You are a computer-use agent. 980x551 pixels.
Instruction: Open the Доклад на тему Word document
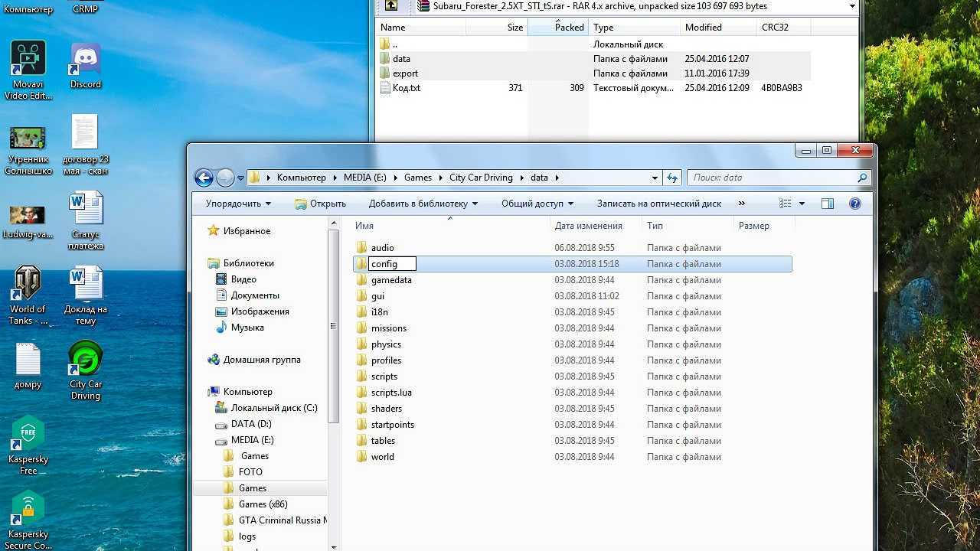tap(86, 296)
